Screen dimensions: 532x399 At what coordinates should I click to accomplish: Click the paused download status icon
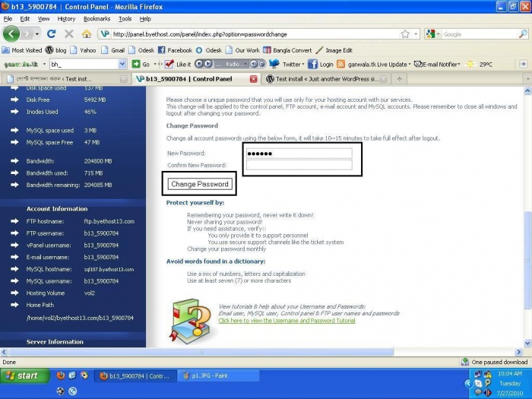tap(465, 362)
